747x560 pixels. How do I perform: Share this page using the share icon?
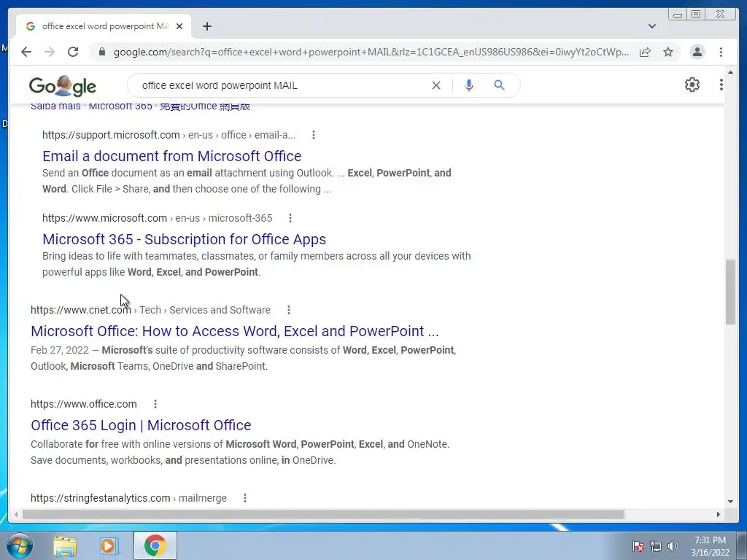click(645, 52)
